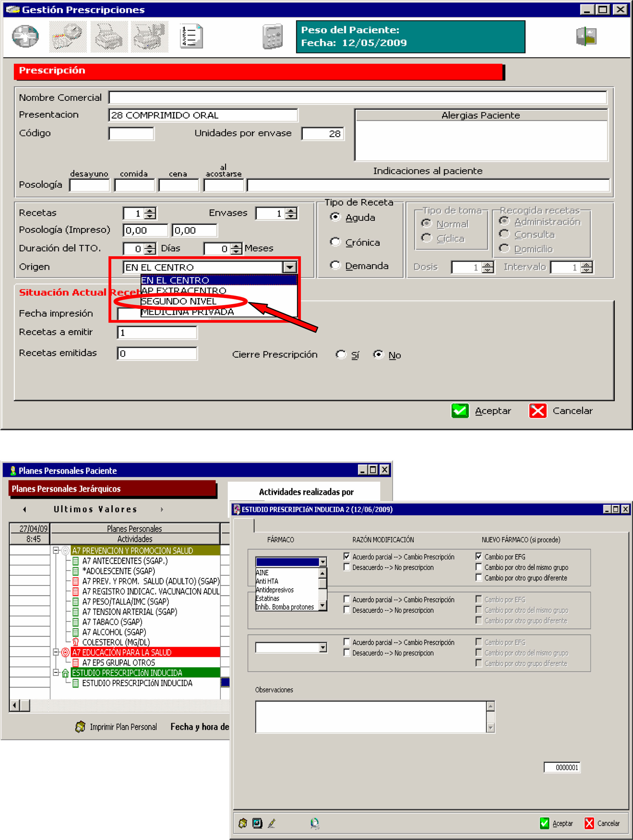Click the monitor screen icon in study dialog

[x=257, y=823]
